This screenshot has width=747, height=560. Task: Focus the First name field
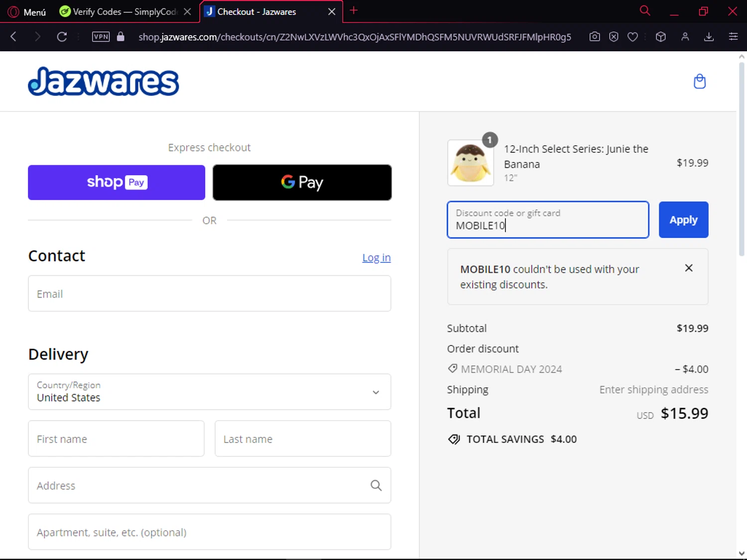point(116,439)
